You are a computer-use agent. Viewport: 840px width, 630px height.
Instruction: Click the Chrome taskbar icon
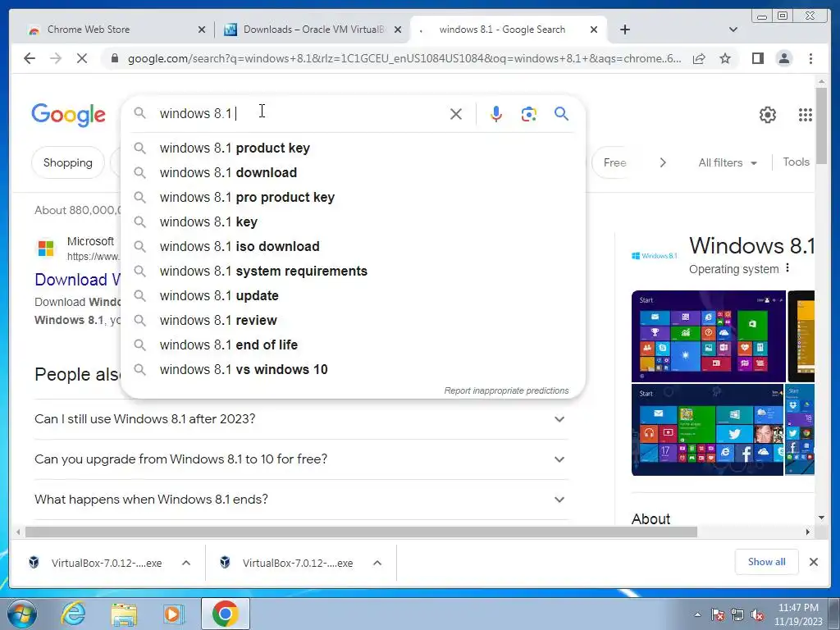[225, 614]
